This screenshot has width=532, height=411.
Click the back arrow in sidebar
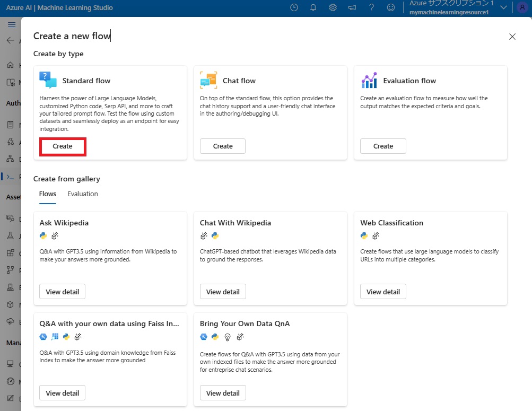coord(11,40)
